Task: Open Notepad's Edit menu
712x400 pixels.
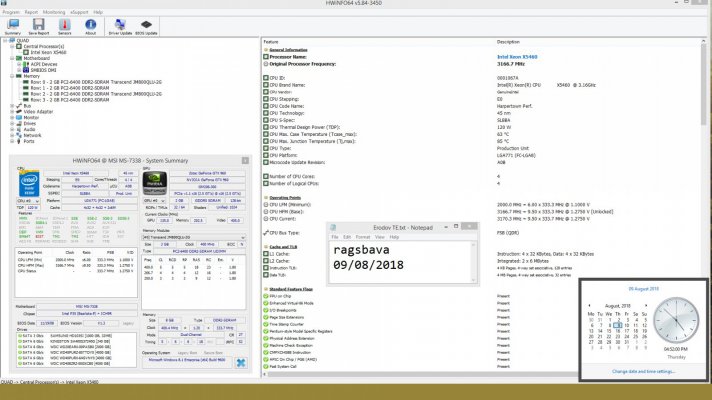Action: click(347, 237)
